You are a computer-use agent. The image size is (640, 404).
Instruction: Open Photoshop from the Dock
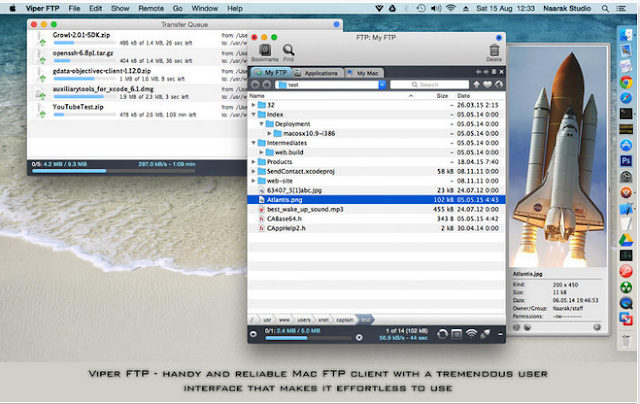pyautogui.click(x=626, y=161)
